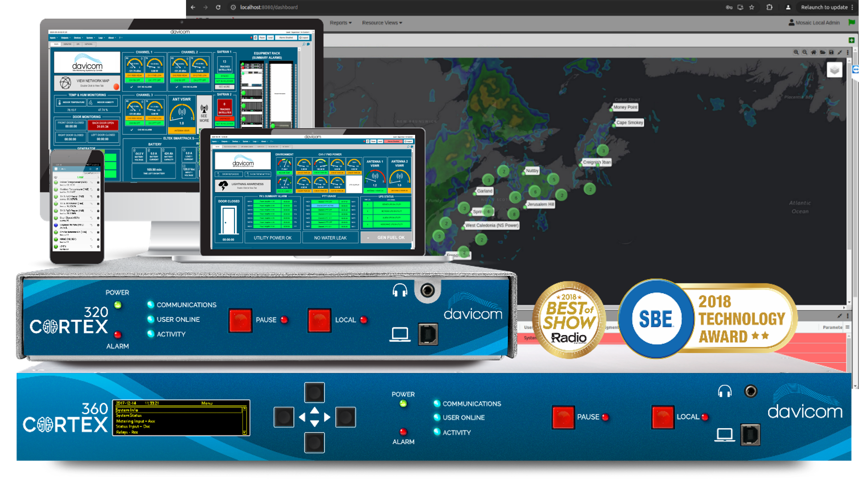Expand map panel with arrows icon

point(840,52)
